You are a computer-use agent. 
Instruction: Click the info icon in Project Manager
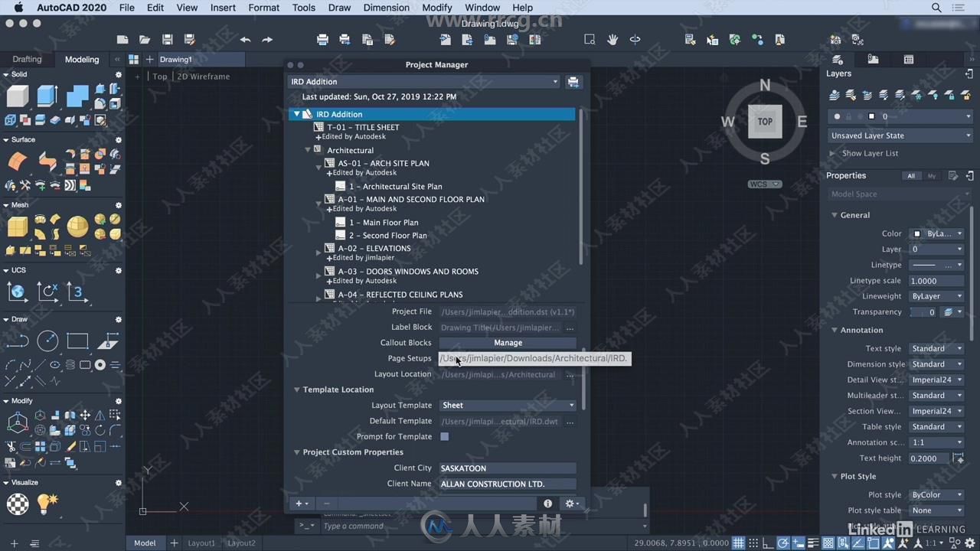click(547, 504)
